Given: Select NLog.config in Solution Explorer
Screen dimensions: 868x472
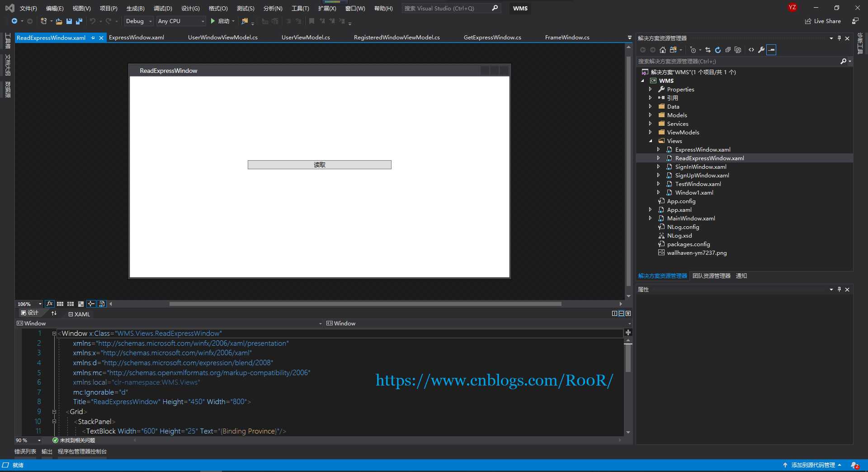Looking at the screenshot, I should [x=683, y=227].
